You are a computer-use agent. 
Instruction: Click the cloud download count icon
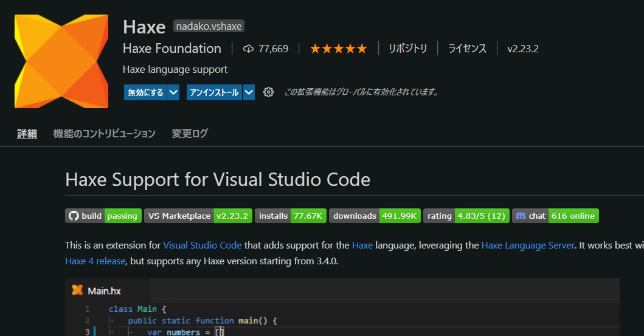[x=248, y=49]
